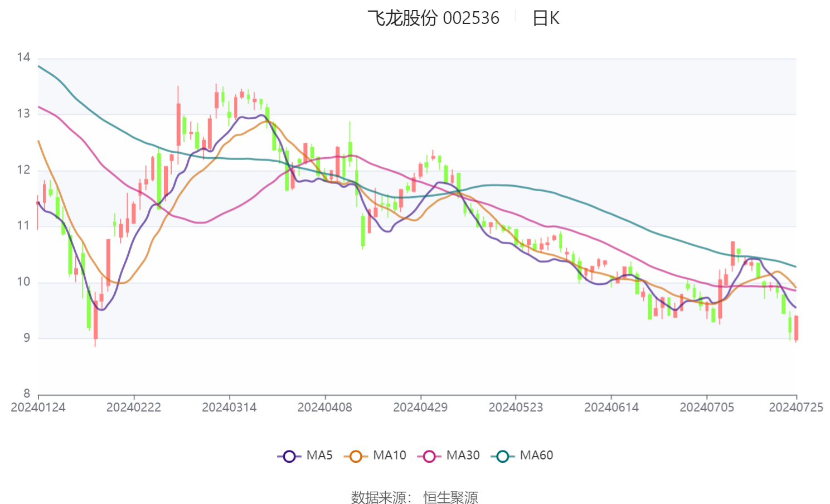Click the last red candlestick near 20240725
Screen dimensions: 830x504
coord(796,328)
